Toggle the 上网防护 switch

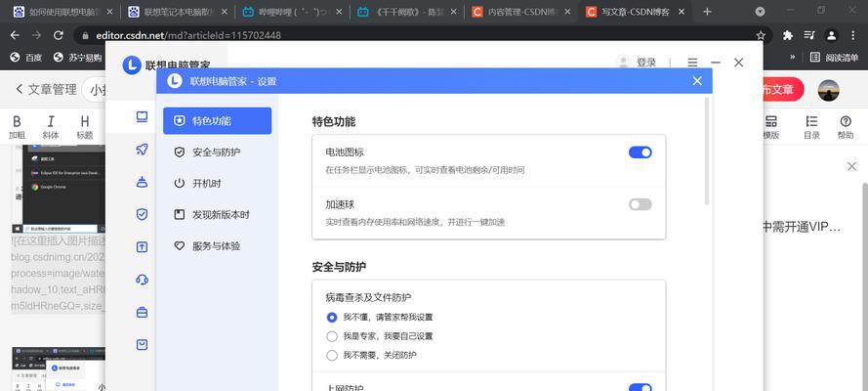640,388
